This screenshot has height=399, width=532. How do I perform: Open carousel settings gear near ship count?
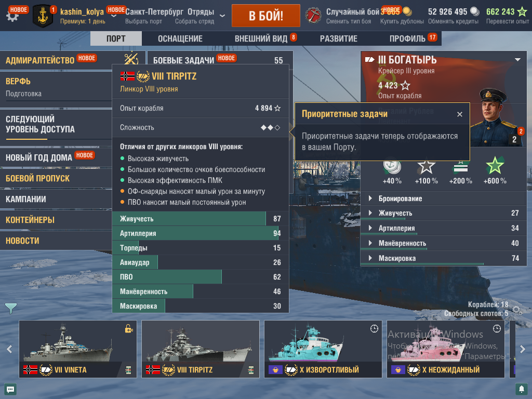point(516,310)
